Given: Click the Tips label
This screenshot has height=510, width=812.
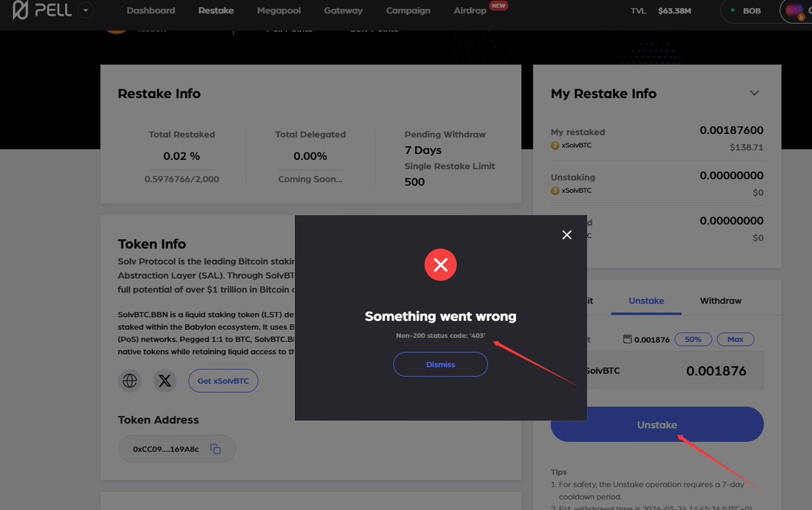Looking at the screenshot, I should (559, 472).
